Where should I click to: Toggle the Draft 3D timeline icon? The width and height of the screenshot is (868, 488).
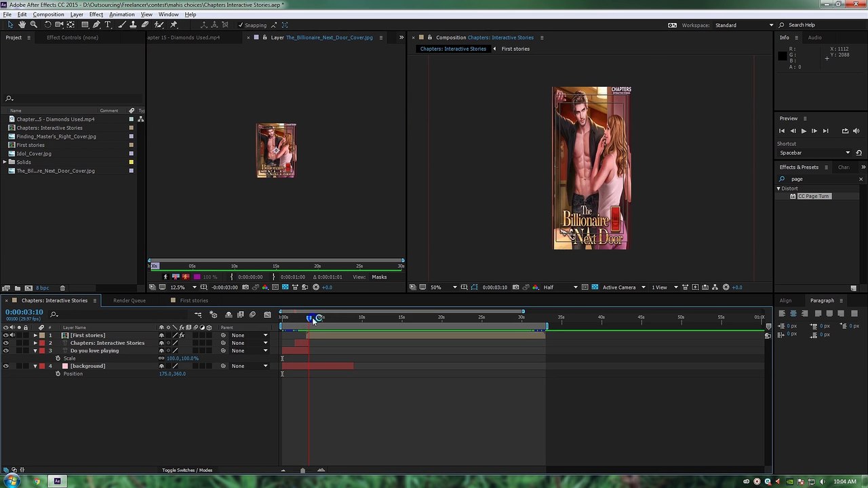pyautogui.click(x=214, y=314)
